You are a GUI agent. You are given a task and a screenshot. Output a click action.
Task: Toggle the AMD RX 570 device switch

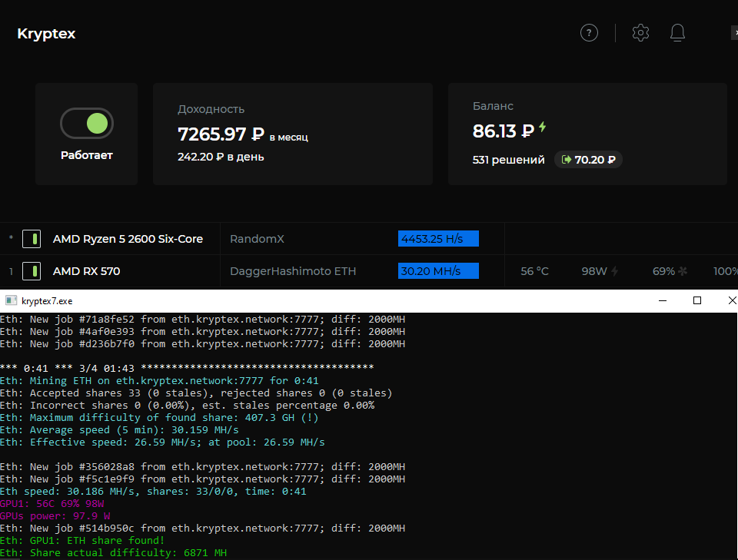click(32, 271)
